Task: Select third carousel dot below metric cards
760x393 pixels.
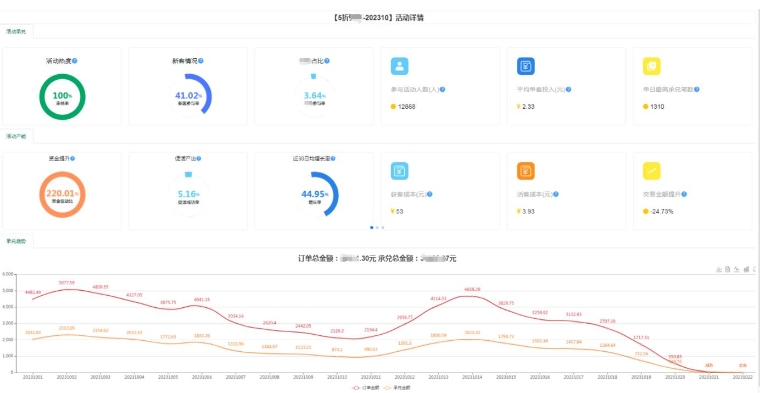Action: point(383,227)
